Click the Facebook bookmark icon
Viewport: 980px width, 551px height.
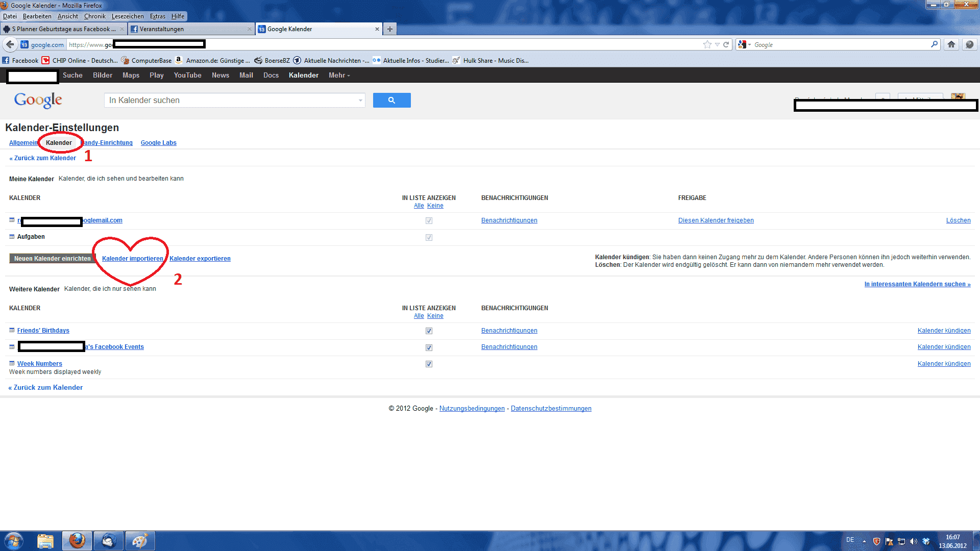point(6,60)
